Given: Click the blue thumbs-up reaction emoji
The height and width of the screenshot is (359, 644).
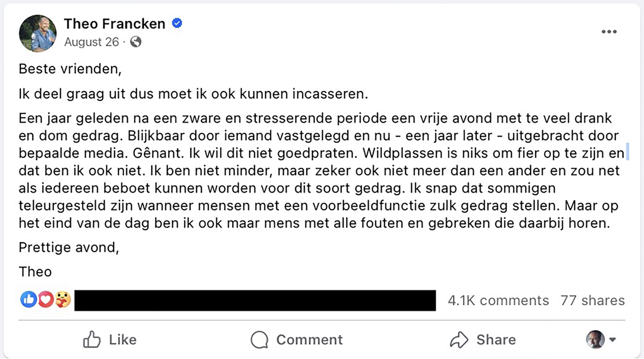Looking at the screenshot, I should pyautogui.click(x=28, y=299).
